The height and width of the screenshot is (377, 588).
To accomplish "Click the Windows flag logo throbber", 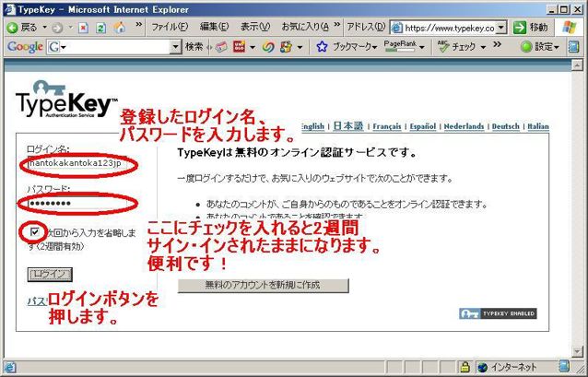I will [569, 28].
